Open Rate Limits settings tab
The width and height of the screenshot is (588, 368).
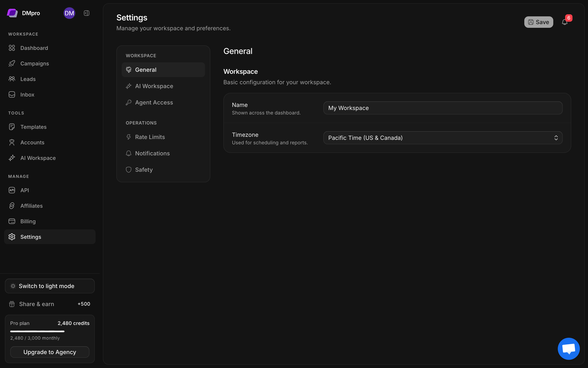tap(163, 137)
